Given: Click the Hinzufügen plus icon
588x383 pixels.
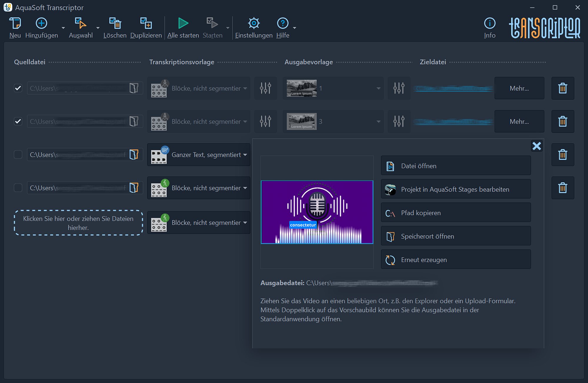Looking at the screenshot, I should (41, 23).
